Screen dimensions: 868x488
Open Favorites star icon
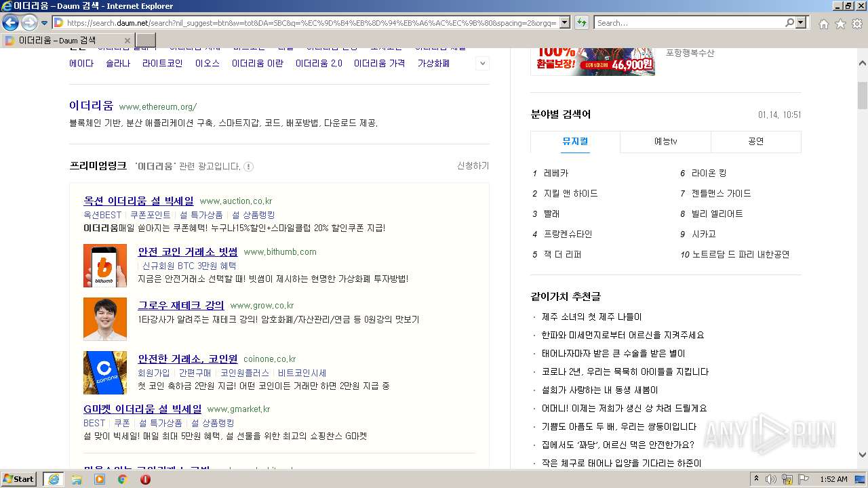coord(840,24)
